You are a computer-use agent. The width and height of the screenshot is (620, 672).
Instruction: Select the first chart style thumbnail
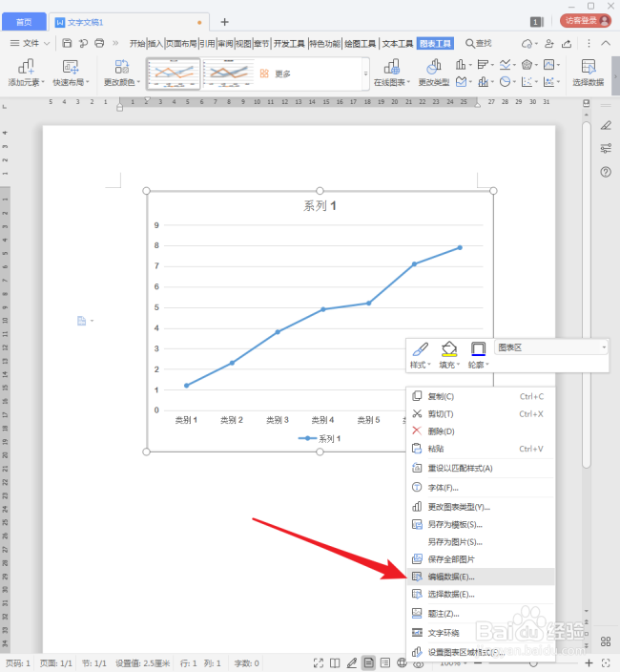pos(174,73)
